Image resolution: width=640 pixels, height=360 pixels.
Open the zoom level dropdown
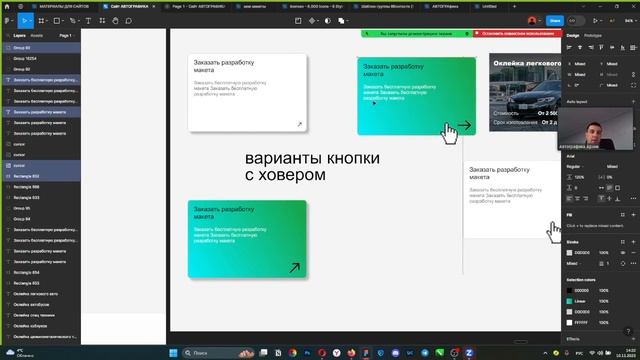pyautogui.click(x=630, y=21)
